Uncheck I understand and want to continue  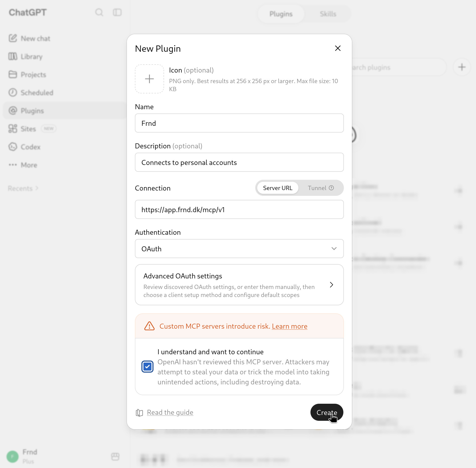[147, 367]
